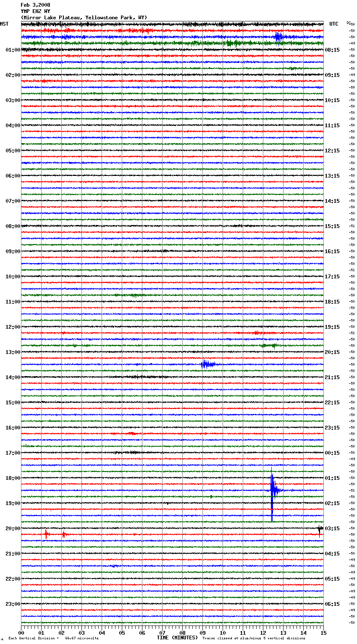Click the 09 minute axis tick label
Viewport: 357px width, 644px height.
(x=202, y=633)
